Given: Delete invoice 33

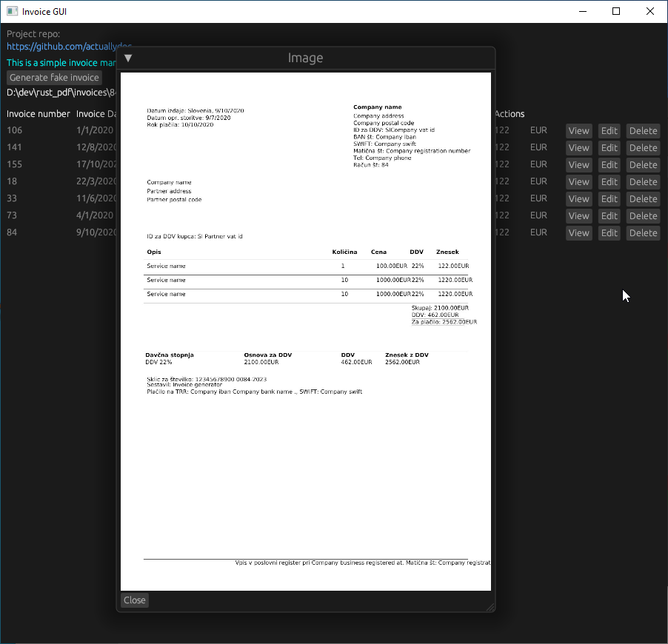Looking at the screenshot, I should [644, 199].
